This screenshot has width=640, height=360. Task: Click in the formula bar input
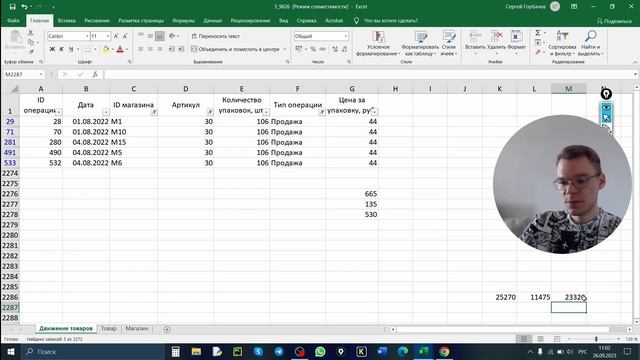[367, 74]
